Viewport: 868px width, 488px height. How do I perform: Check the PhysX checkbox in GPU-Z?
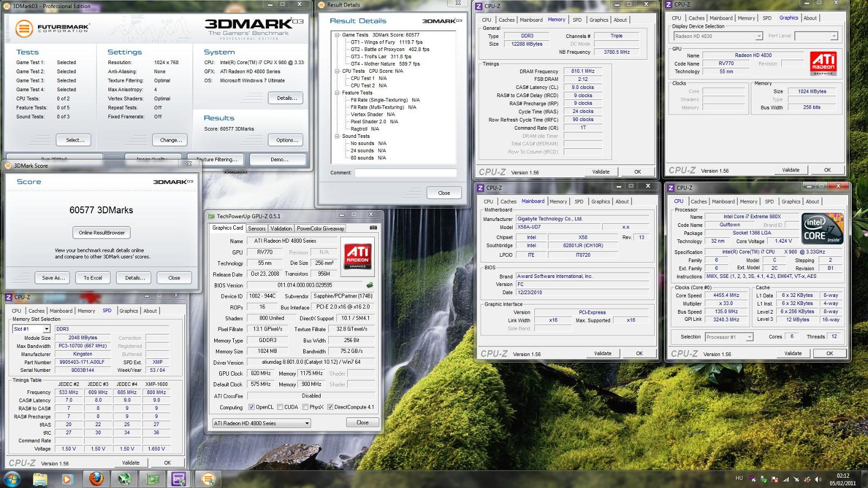[x=305, y=407]
